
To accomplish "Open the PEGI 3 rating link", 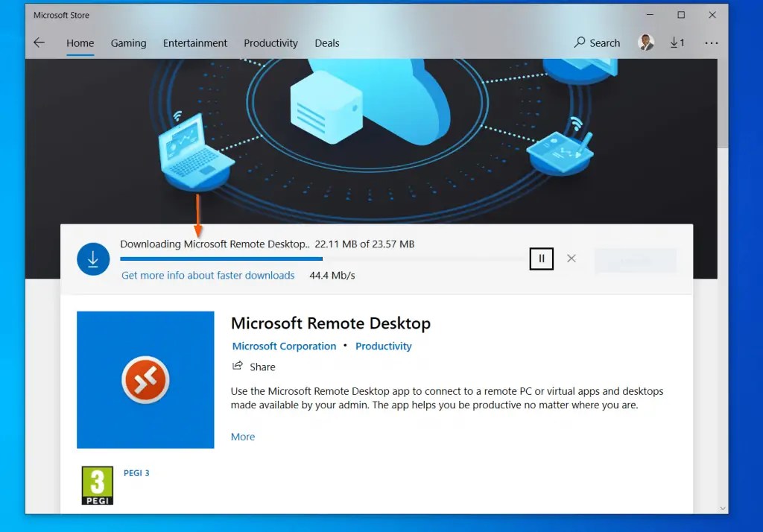I will [136, 473].
